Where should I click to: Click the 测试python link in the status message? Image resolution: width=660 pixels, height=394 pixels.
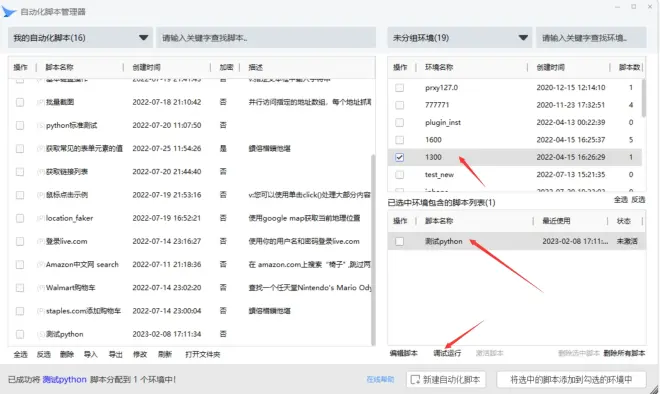pos(64,379)
